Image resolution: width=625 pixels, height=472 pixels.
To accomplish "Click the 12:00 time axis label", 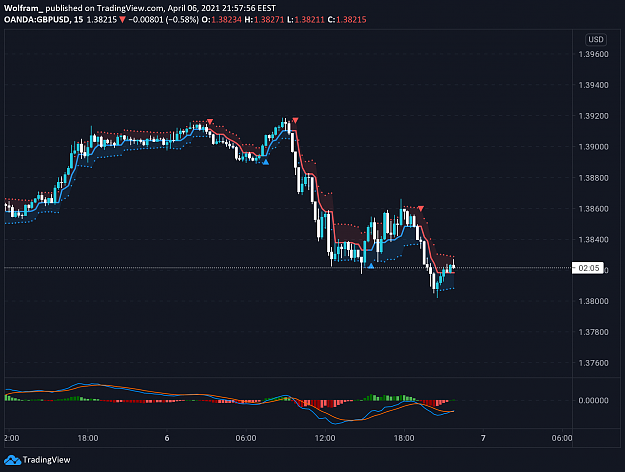I will pyautogui.click(x=325, y=438).
